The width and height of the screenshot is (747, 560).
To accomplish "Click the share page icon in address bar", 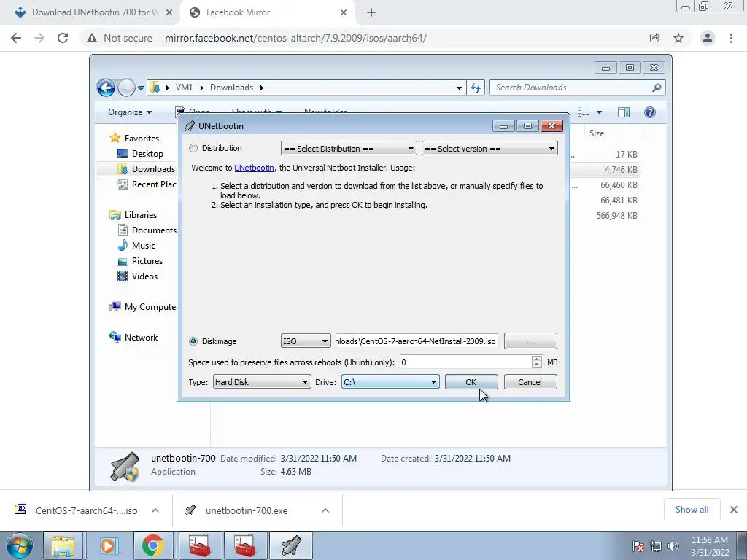I will (655, 38).
